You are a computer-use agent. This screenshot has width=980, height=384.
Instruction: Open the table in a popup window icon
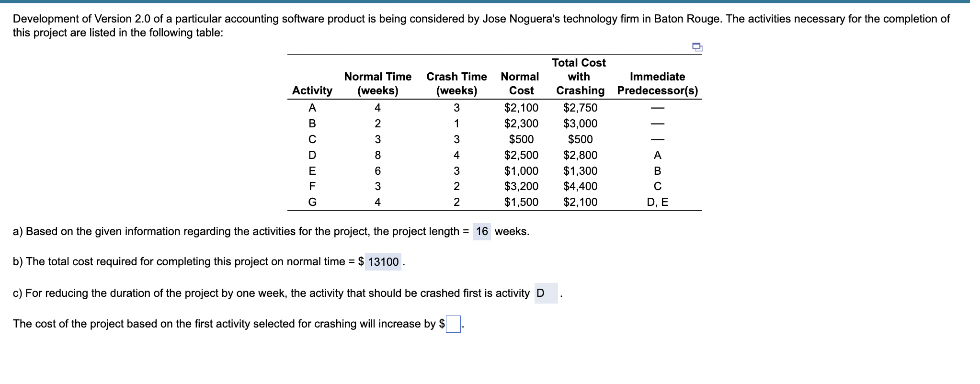pyautogui.click(x=697, y=46)
